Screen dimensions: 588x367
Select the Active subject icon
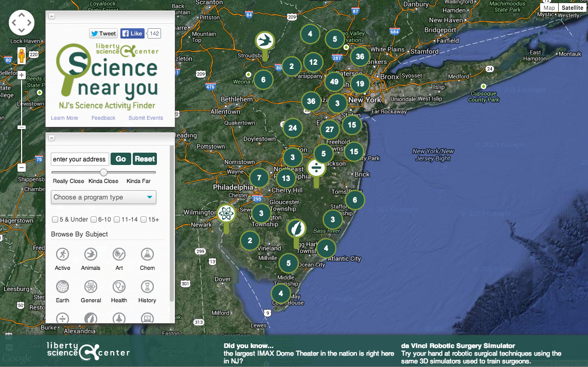click(63, 254)
